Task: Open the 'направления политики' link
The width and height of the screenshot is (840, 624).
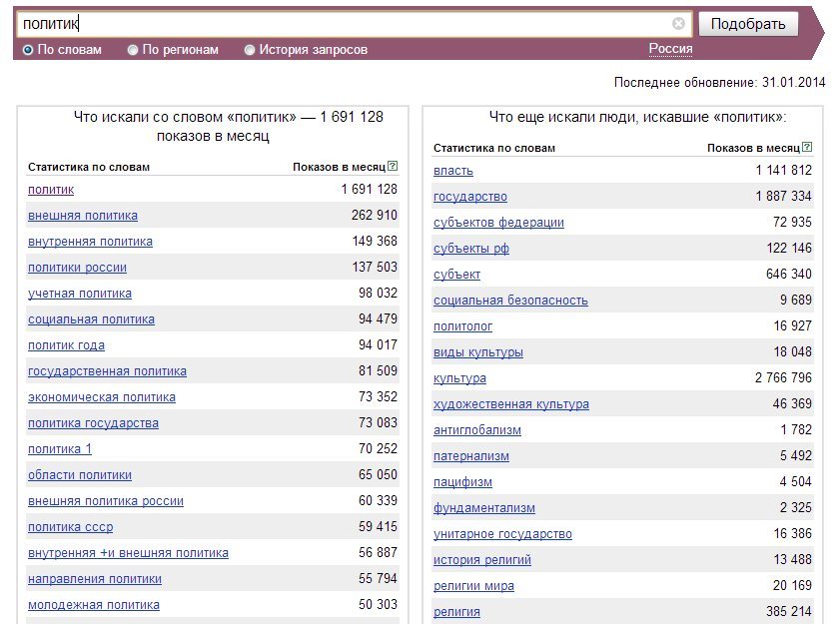Action: [x=94, y=579]
